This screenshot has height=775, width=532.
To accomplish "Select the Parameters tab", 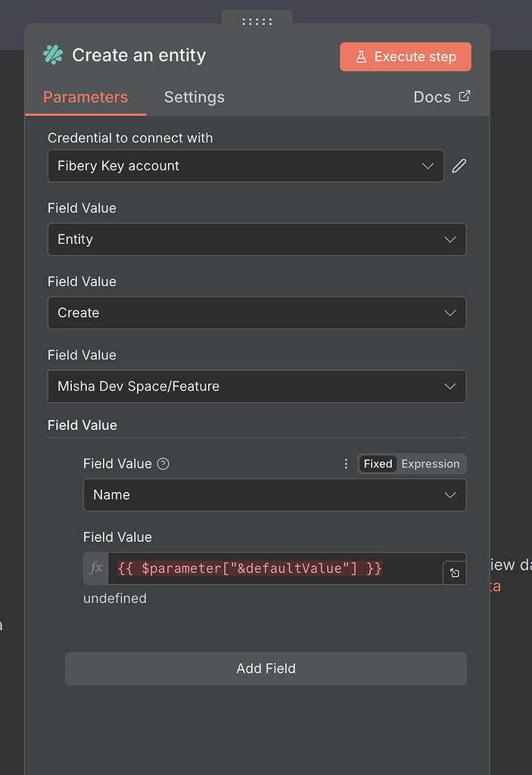I will [85, 97].
